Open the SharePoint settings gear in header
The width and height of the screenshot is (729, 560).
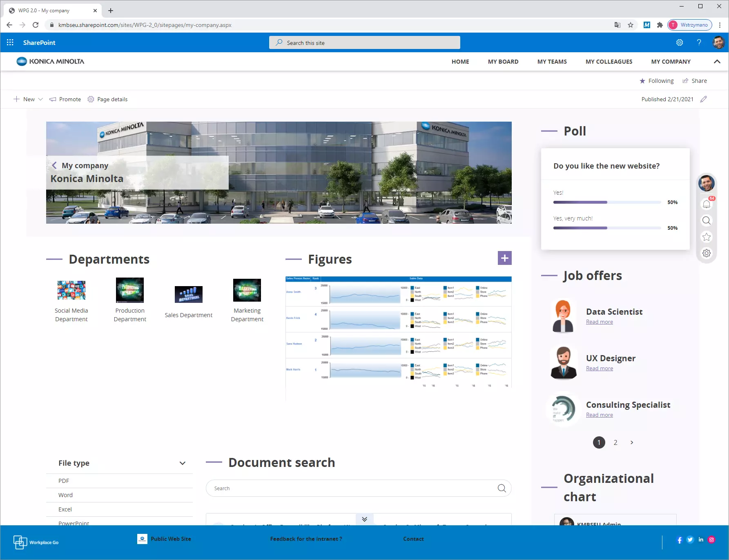(x=680, y=42)
